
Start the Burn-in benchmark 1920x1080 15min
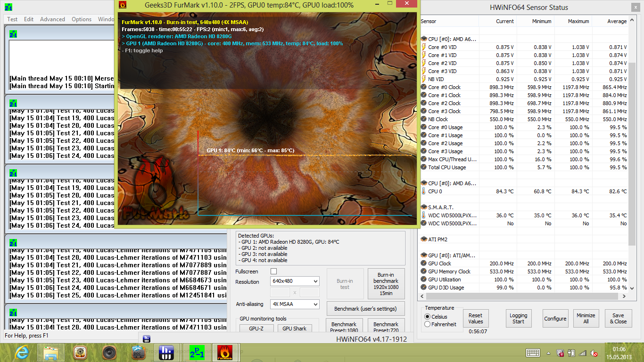click(x=386, y=284)
